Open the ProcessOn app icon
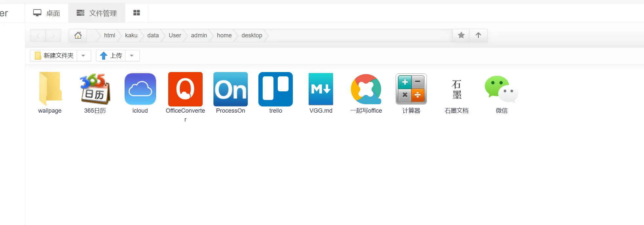 231,89
